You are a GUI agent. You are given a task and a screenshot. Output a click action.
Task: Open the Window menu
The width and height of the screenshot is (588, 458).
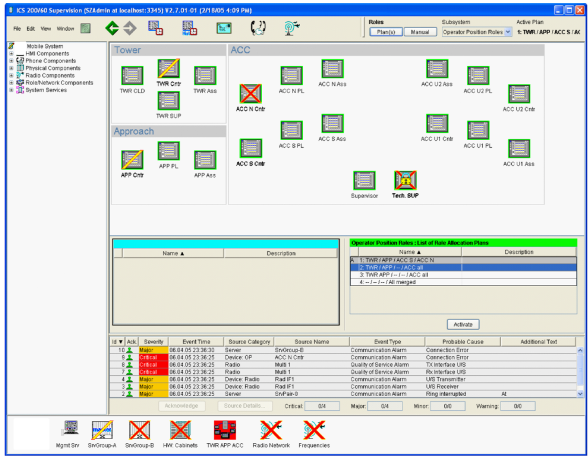click(x=66, y=29)
